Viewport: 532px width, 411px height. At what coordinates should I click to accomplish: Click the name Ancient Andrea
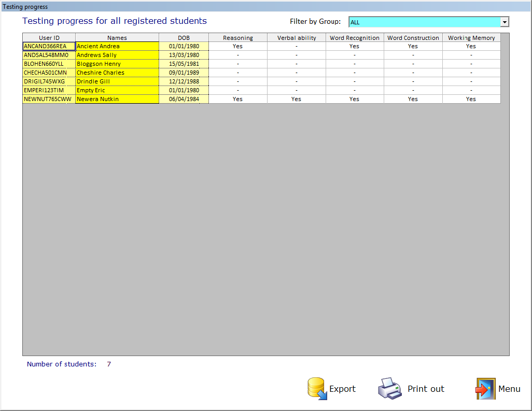coord(117,46)
